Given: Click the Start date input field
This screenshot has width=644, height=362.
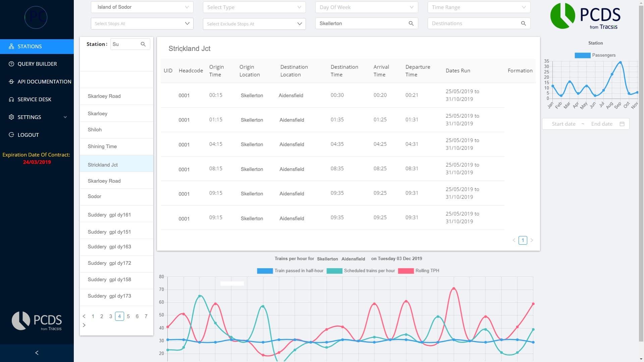Looking at the screenshot, I should pos(563,124).
